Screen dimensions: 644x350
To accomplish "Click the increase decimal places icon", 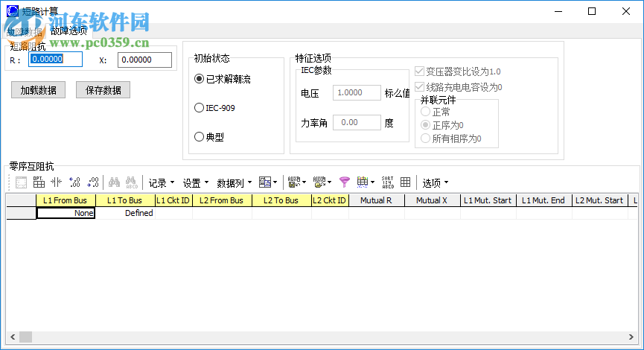I will (x=74, y=182).
